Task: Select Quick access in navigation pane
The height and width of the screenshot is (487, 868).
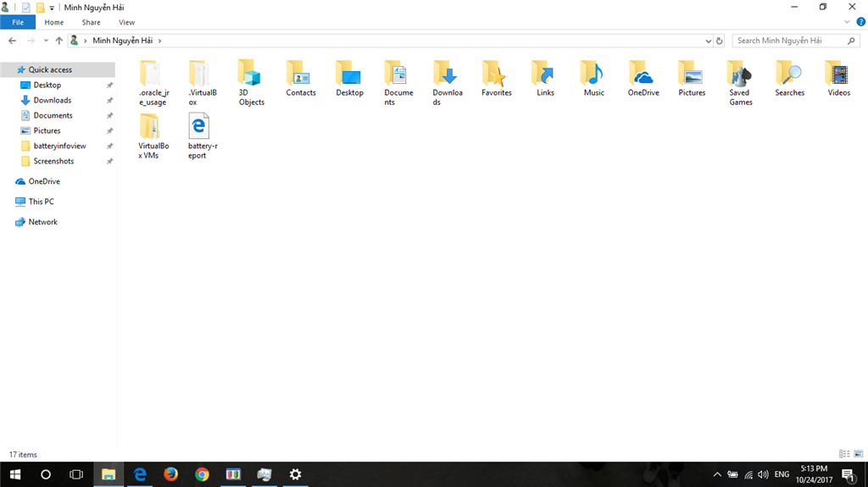Action: coord(58,69)
